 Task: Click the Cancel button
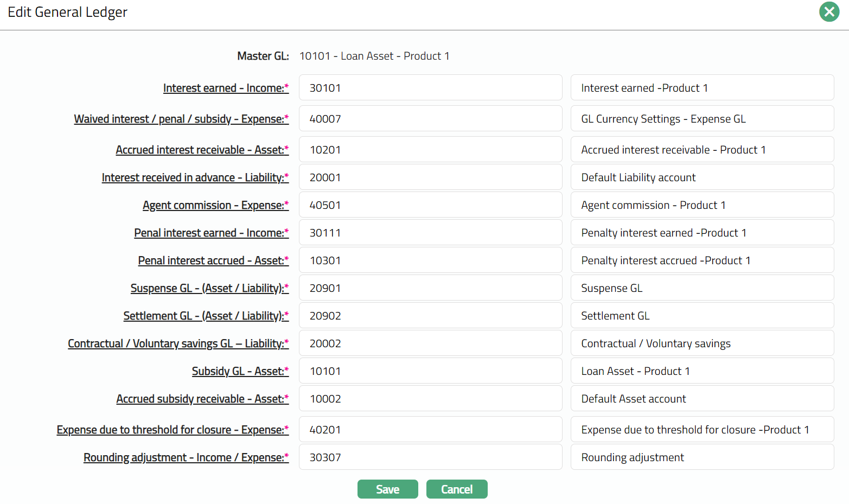click(x=456, y=489)
